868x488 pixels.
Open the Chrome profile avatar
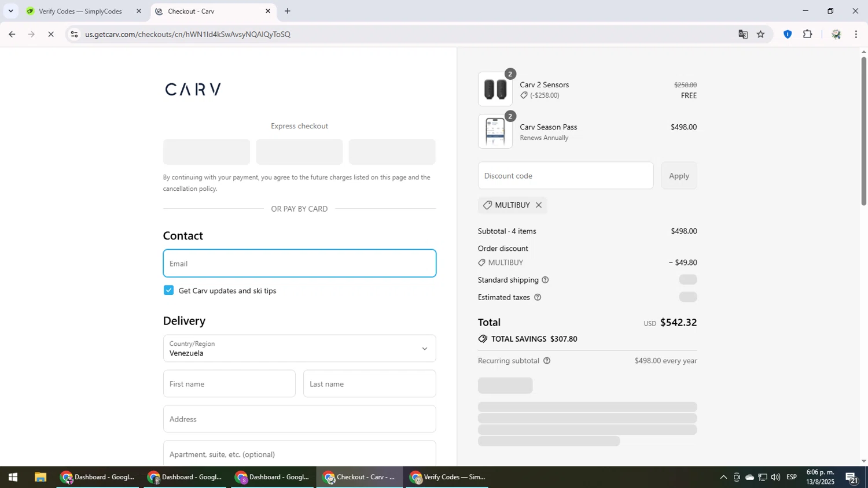(836, 34)
